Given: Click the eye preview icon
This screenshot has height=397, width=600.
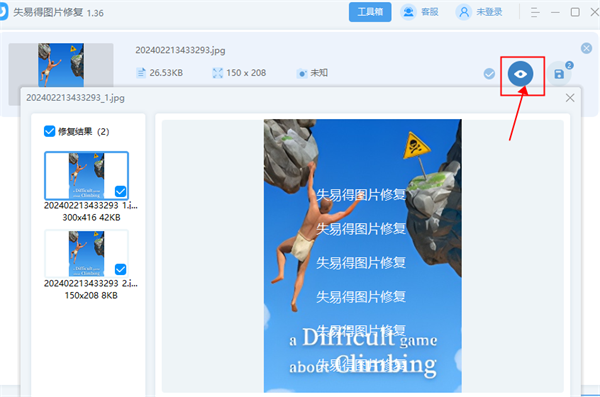Looking at the screenshot, I should 520,74.
